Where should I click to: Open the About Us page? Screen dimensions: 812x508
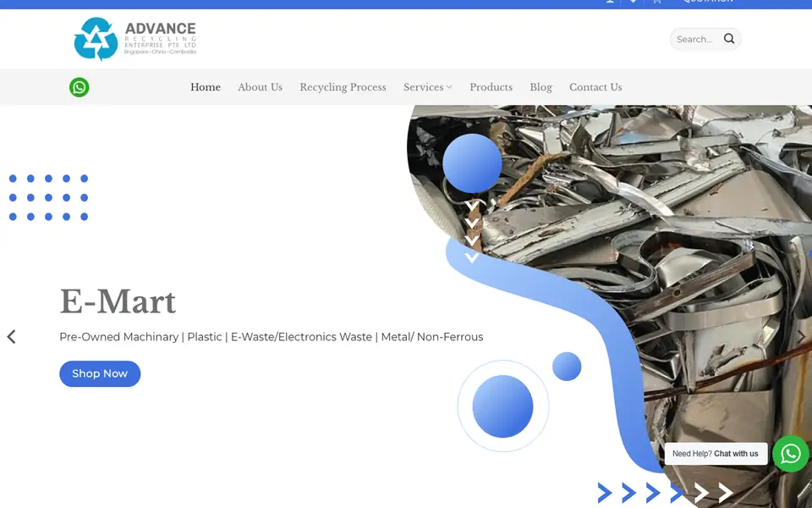click(260, 87)
